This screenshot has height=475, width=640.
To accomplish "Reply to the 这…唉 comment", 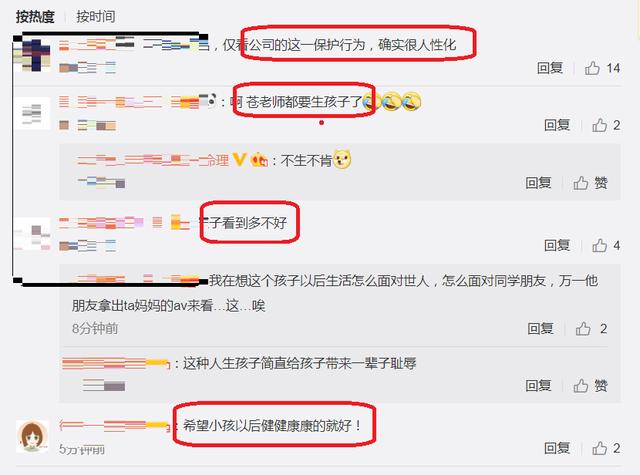I will coord(540,329).
